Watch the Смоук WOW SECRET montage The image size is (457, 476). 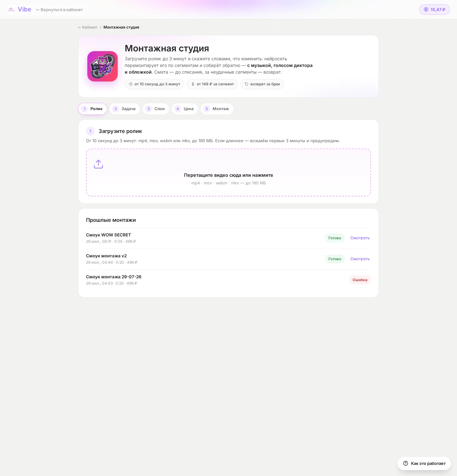tap(360, 238)
